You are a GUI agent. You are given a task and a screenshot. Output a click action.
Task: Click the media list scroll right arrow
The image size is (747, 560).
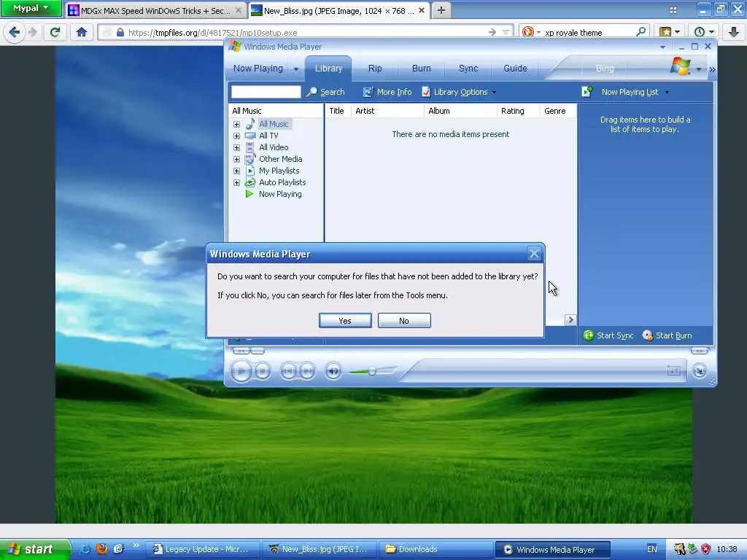pos(570,320)
